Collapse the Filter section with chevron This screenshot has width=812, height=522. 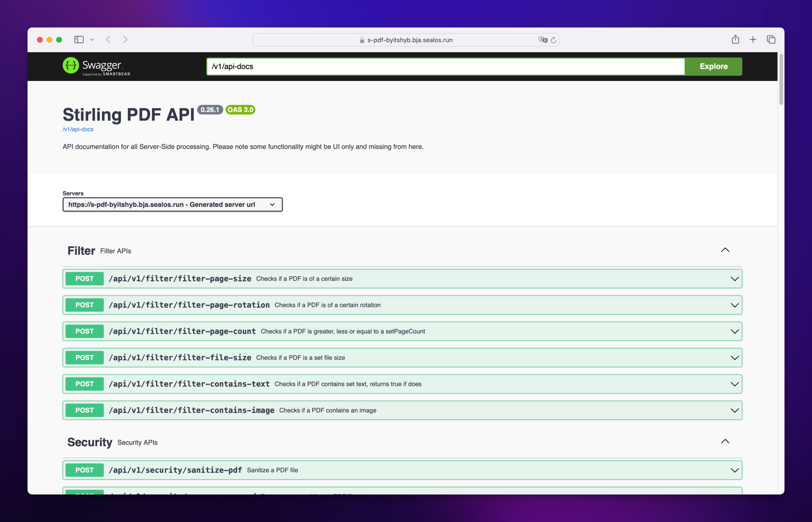click(725, 250)
